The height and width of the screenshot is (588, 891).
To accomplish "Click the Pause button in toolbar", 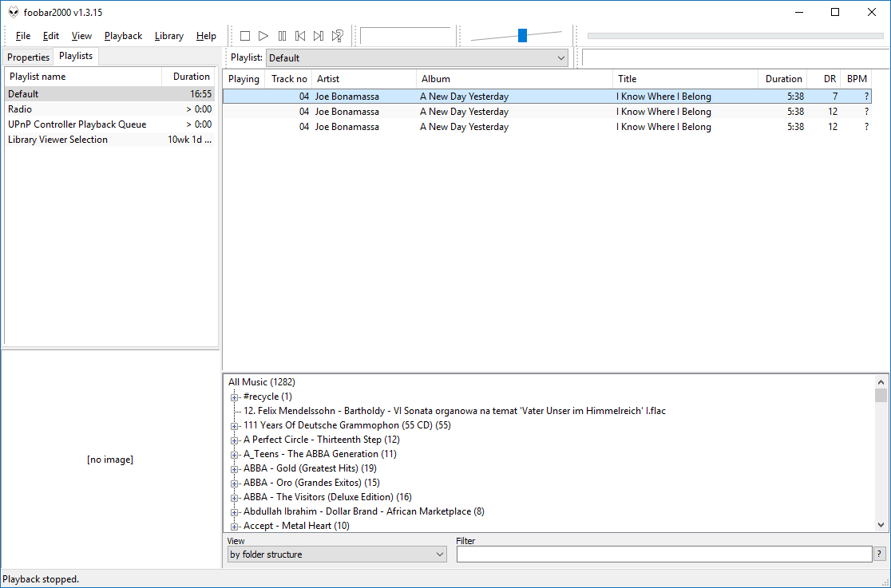I will click(282, 36).
